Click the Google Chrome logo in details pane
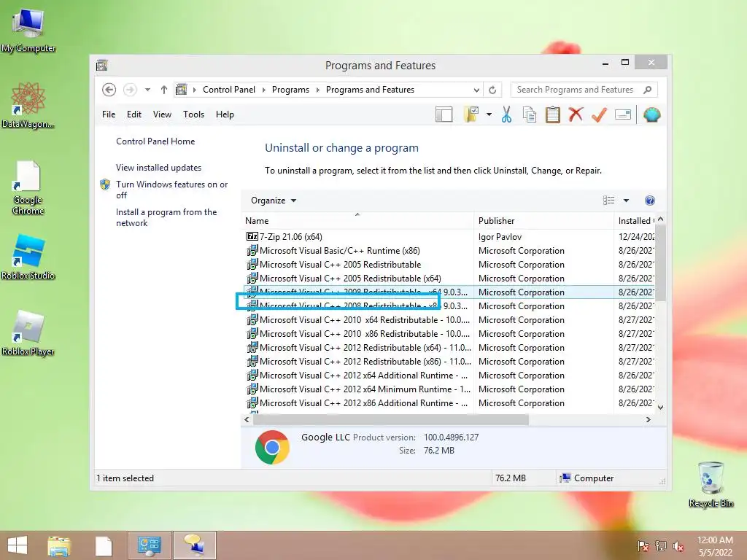Viewport: 747px width, 560px height. 272,447
